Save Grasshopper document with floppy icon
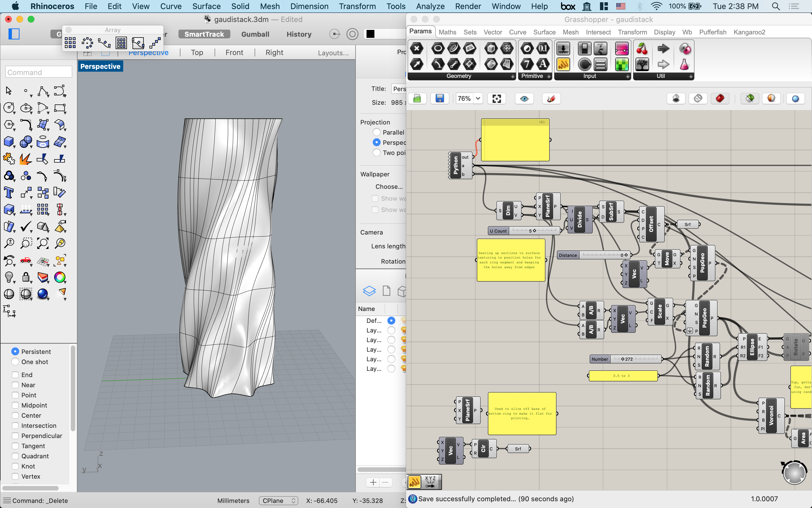Screen dimensions: 812x508 [x=440, y=98]
